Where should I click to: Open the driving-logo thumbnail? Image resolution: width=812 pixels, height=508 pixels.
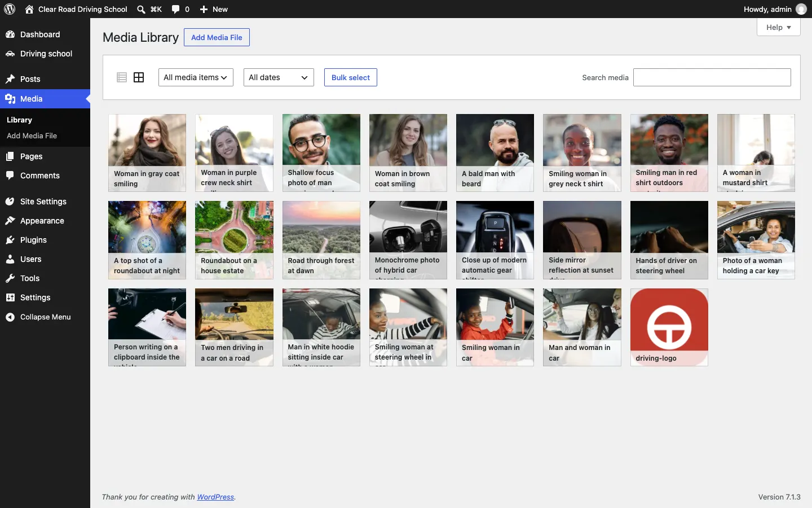point(669,327)
